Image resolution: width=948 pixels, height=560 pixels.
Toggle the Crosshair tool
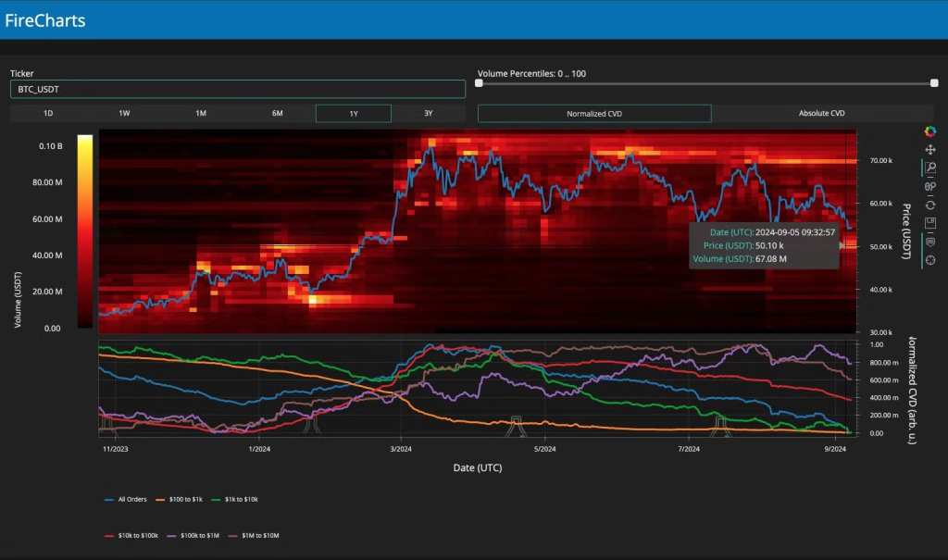[x=930, y=260]
